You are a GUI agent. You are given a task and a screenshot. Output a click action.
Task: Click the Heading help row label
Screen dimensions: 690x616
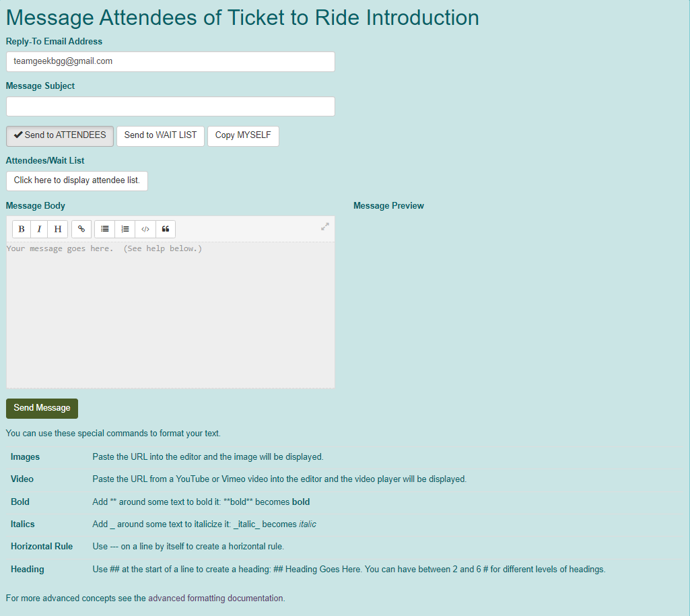28,570
